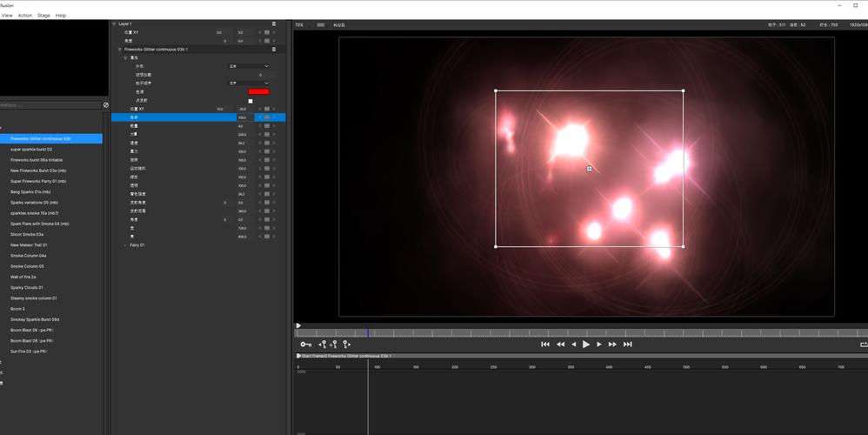Select Smokey Sparkle Burst 09d emitter
The width and height of the screenshot is (868, 435).
[x=35, y=319]
